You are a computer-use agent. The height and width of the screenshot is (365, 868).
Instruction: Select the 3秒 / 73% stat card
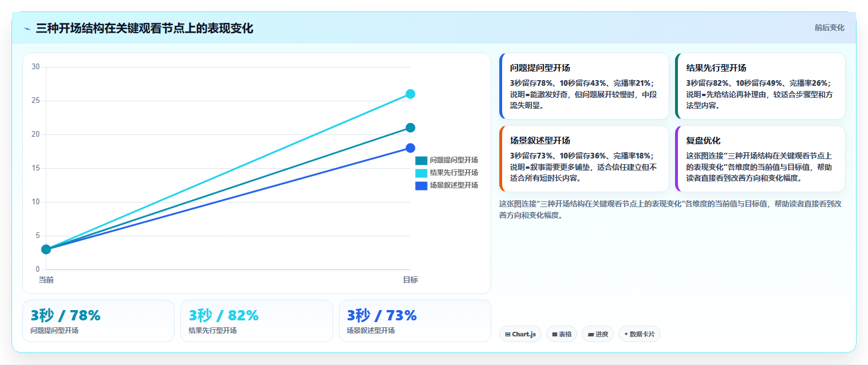click(415, 321)
